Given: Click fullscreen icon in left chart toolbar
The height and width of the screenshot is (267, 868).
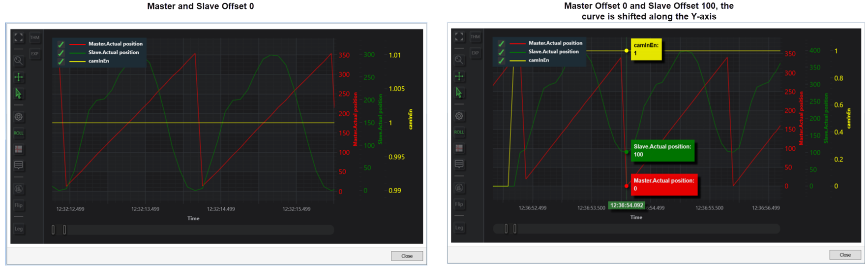Looking at the screenshot, I should [x=19, y=37].
